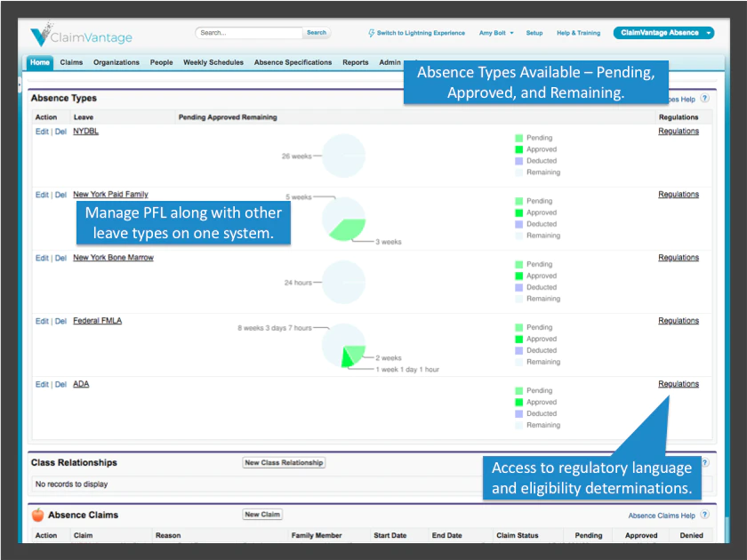Image resolution: width=747 pixels, height=560 pixels.
Task: Click the New York Paid Family pie chart
Action: tap(343, 219)
